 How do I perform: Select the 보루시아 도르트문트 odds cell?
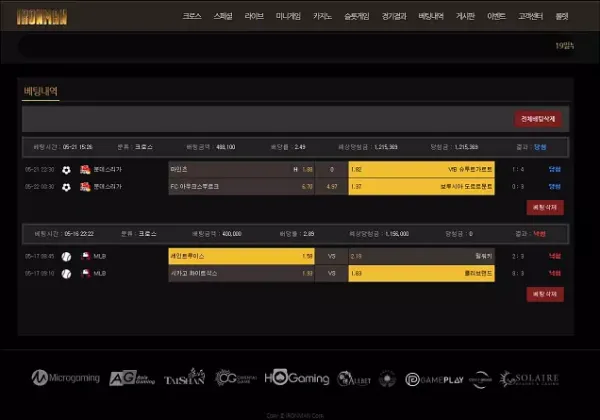click(x=421, y=187)
